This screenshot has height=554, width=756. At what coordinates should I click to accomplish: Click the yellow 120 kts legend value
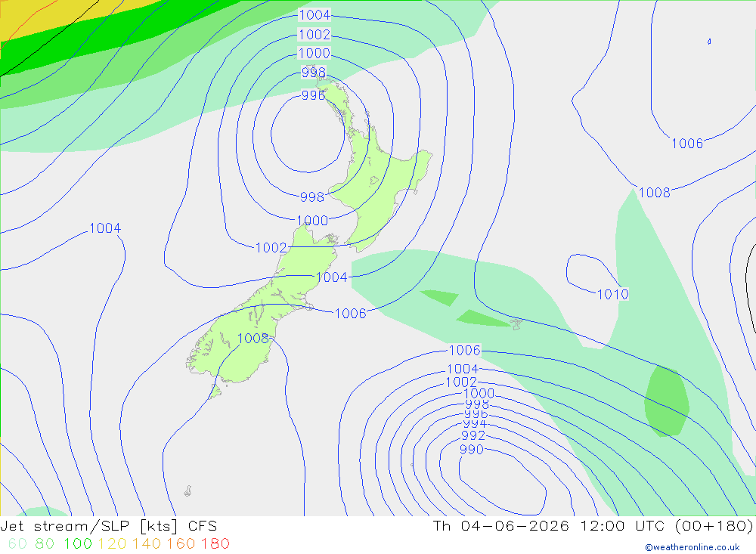click(112, 544)
